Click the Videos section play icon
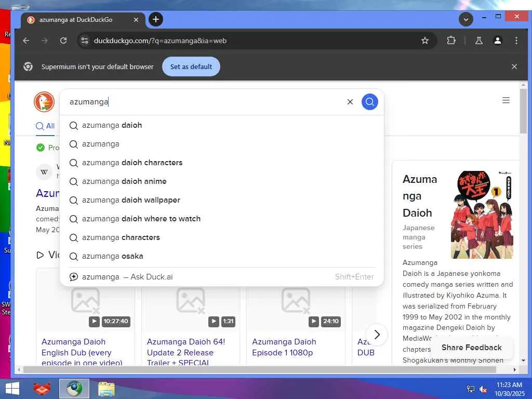 click(x=40, y=255)
